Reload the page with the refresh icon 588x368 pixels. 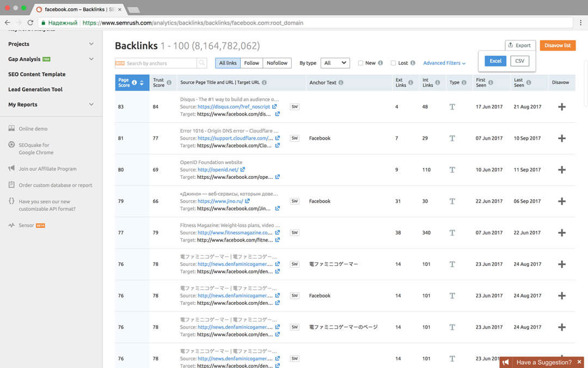pos(30,22)
